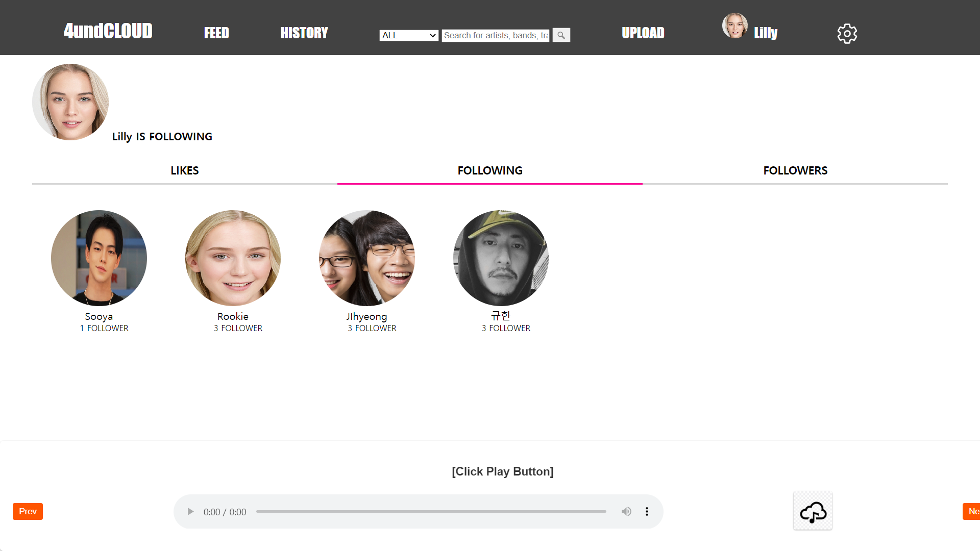Open the FEED page
This screenshot has height=551, width=980.
(x=216, y=33)
